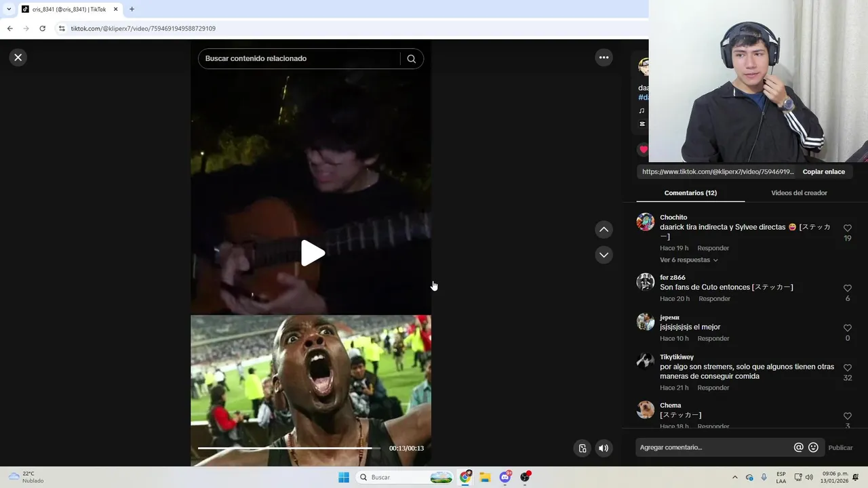The width and height of the screenshot is (868, 488).
Task: Reload the TikTok page
Action: pos(42,28)
